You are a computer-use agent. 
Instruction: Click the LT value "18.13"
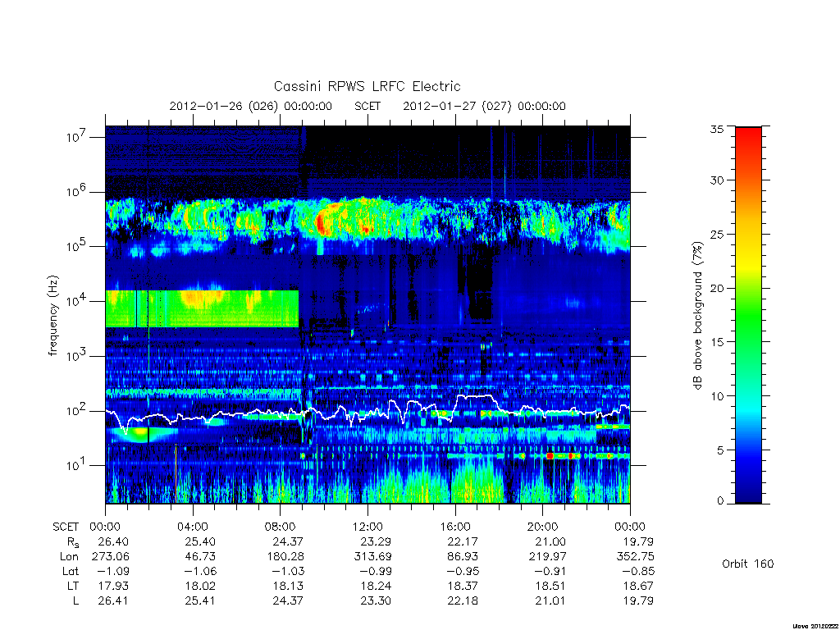[288, 586]
